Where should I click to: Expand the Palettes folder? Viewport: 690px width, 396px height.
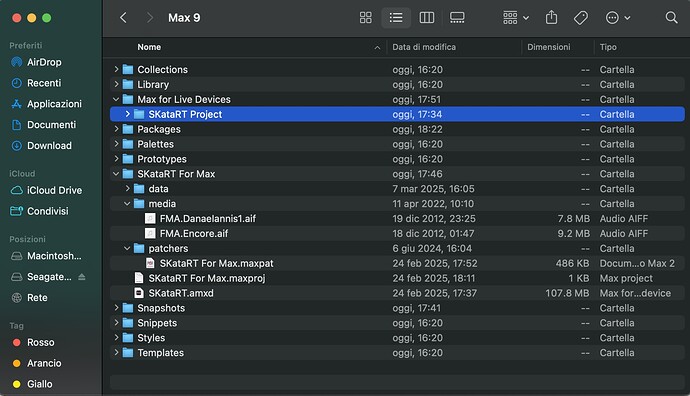point(116,144)
